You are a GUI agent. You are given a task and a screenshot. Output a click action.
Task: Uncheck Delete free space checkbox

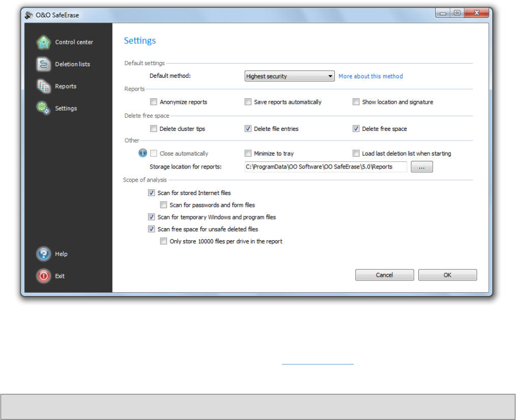356,128
